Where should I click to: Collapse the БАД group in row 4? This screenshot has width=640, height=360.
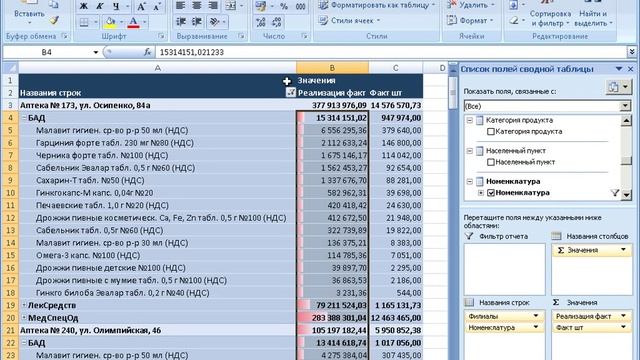24,118
